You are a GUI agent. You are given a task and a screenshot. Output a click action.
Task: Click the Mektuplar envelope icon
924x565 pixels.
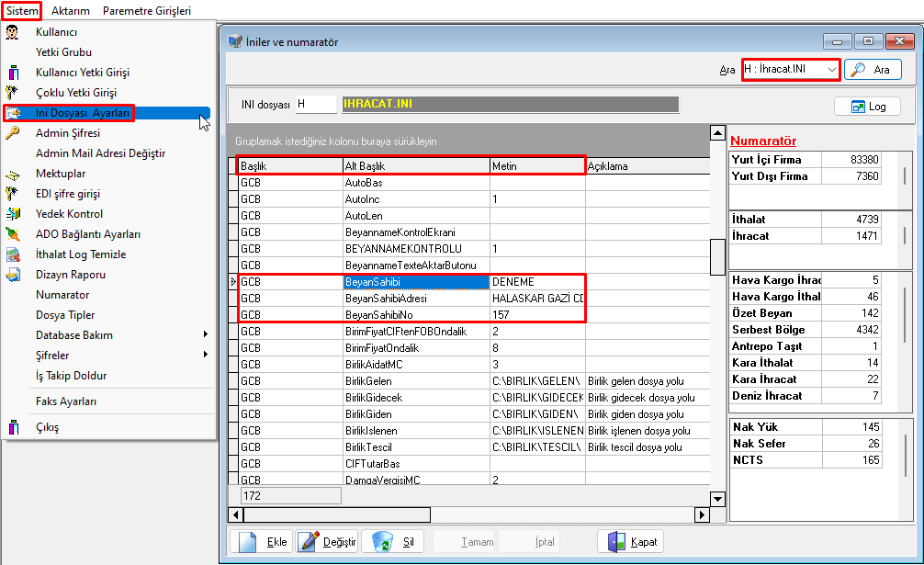pos(12,175)
